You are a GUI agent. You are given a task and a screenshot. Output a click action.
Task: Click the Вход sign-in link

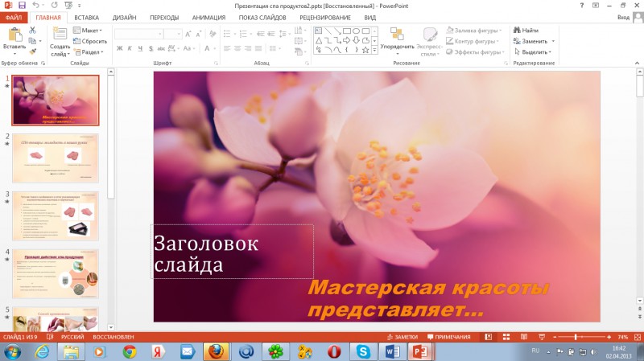click(x=623, y=17)
